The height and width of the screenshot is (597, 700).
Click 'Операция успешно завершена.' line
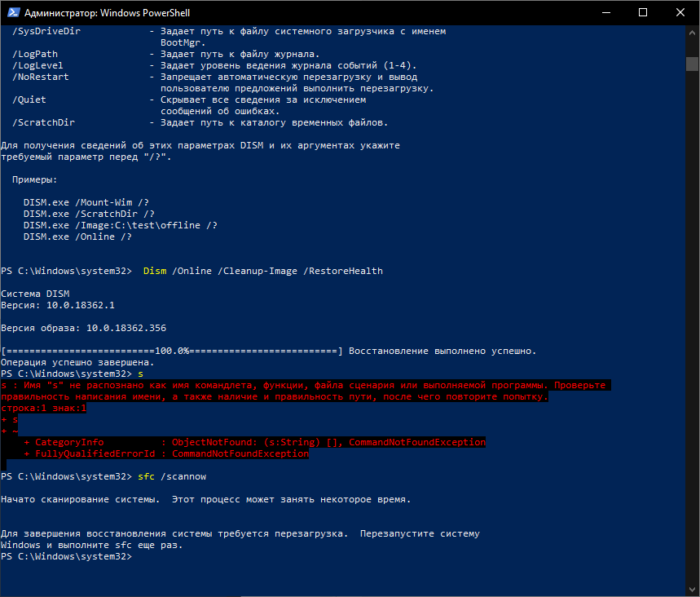77,362
